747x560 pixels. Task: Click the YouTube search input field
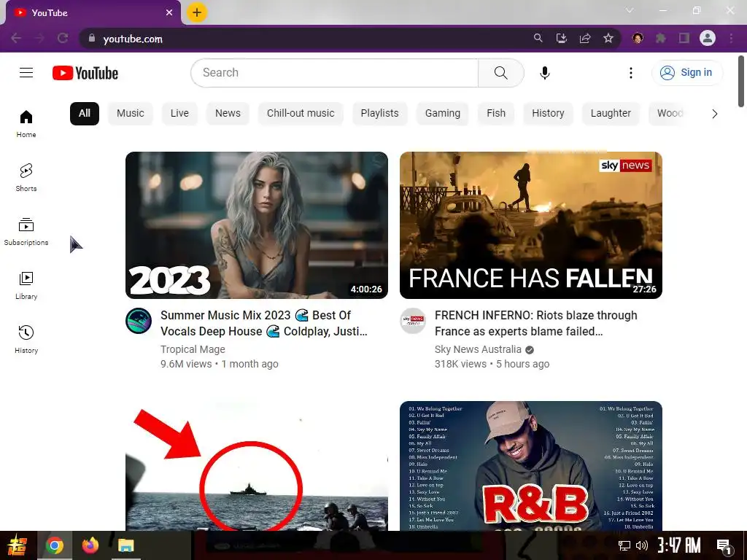[334, 73]
